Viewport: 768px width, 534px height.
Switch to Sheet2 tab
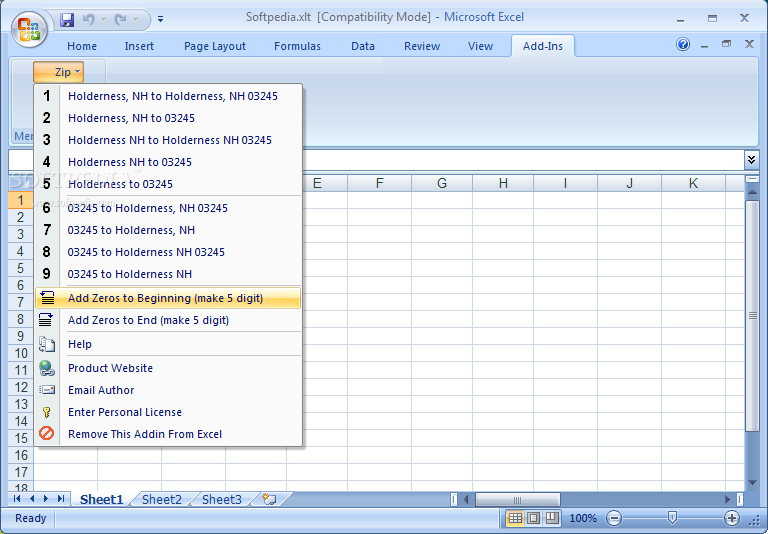[162, 499]
